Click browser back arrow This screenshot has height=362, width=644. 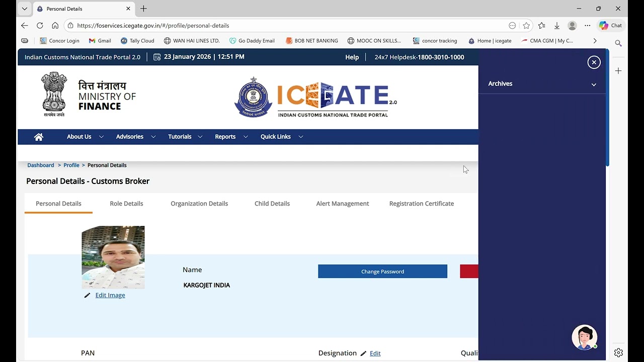(25, 26)
